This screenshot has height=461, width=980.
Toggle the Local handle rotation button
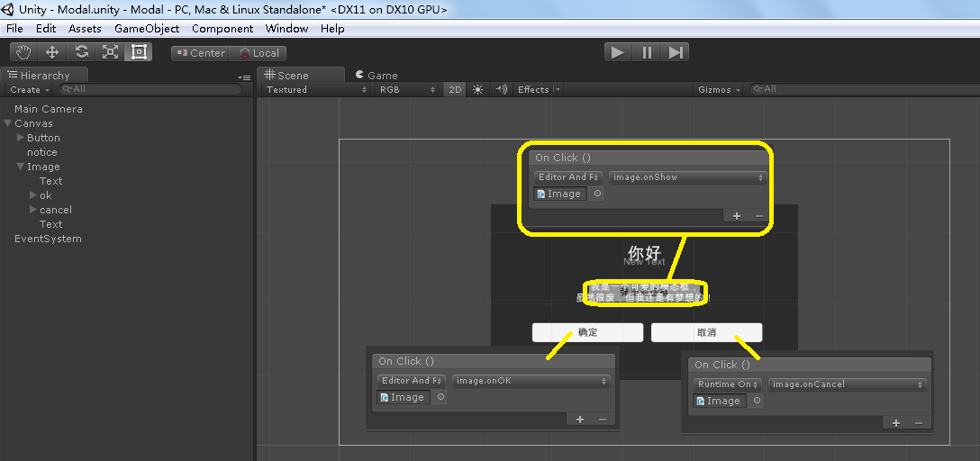259,53
